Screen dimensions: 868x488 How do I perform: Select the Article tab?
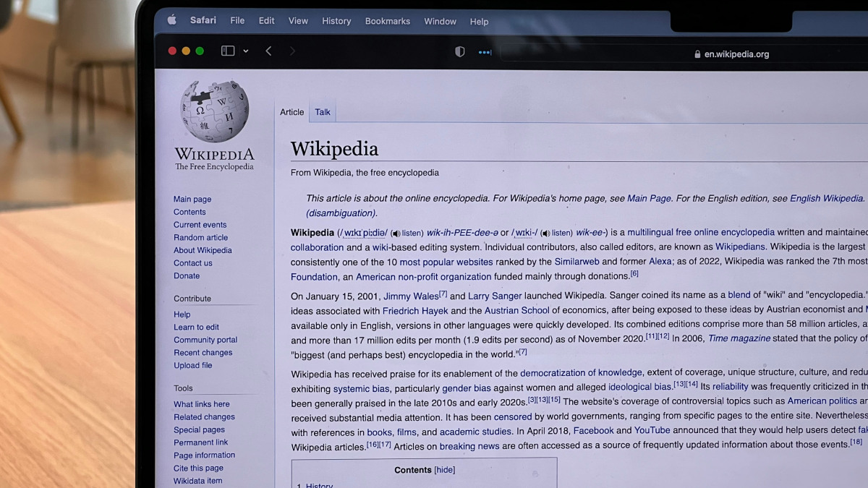pos(292,112)
